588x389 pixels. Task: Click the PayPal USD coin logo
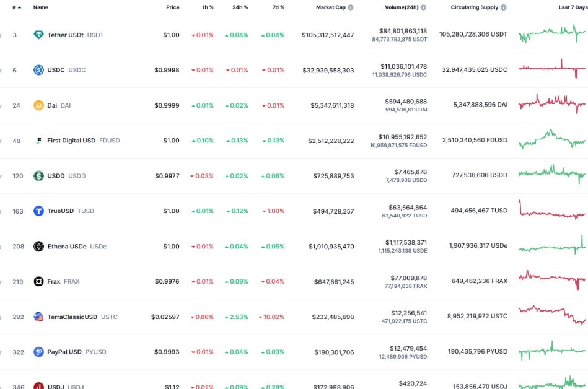tap(38, 352)
